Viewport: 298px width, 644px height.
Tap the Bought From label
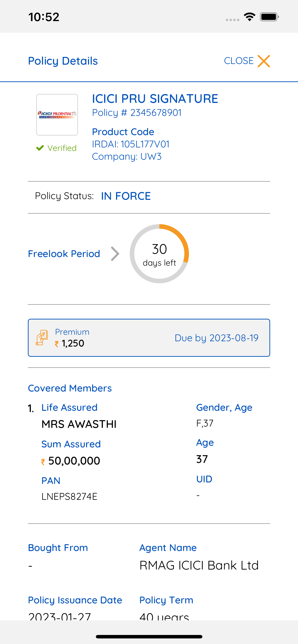pyautogui.click(x=58, y=548)
